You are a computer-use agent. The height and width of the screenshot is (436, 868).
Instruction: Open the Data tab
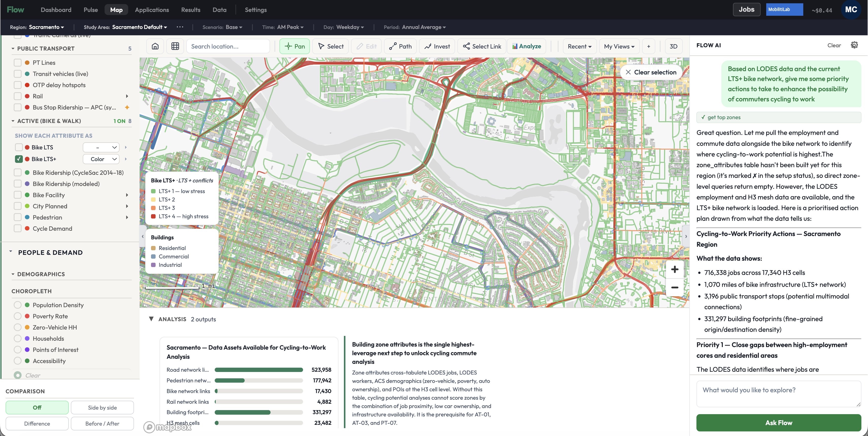pos(219,9)
